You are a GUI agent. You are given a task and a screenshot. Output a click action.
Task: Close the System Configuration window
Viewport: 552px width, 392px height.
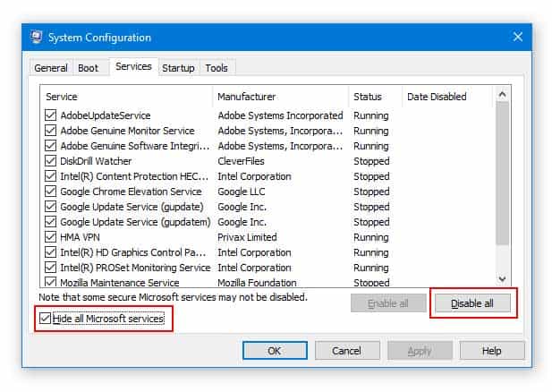click(517, 37)
